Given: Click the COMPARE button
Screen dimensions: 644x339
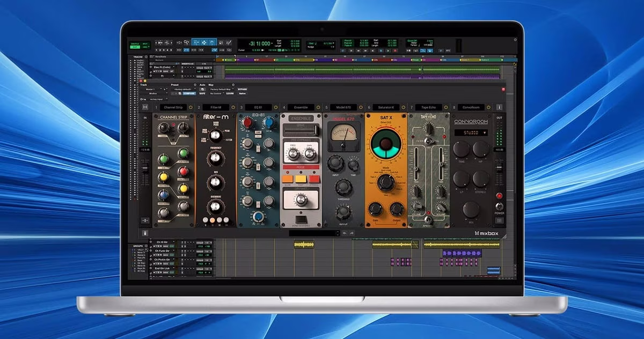Looking at the screenshot, I should pos(189,93).
